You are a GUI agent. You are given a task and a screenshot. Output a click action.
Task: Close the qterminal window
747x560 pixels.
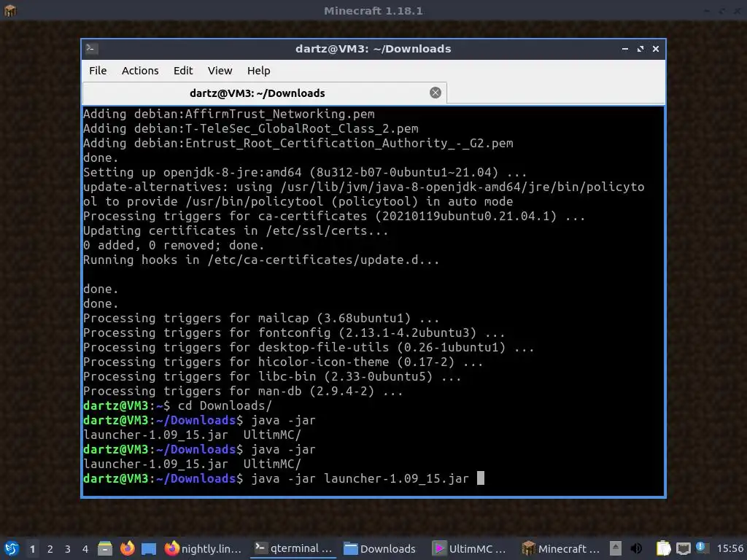click(656, 49)
